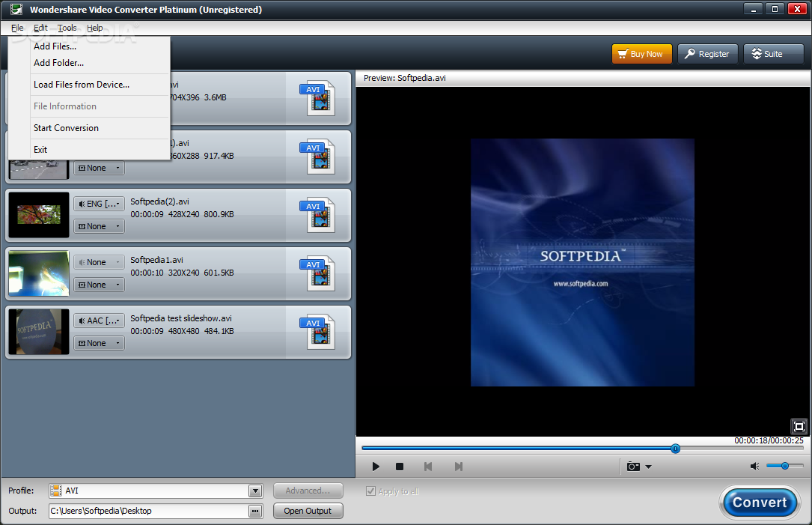Open subtitle None dropdown for Softpedia1.avi
Screen dimensions: 812x525
(x=99, y=285)
